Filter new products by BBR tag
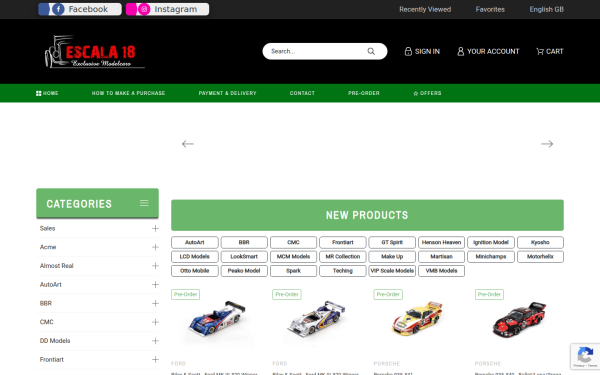Viewport: 600px width, 375px height. [x=244, y=243]
